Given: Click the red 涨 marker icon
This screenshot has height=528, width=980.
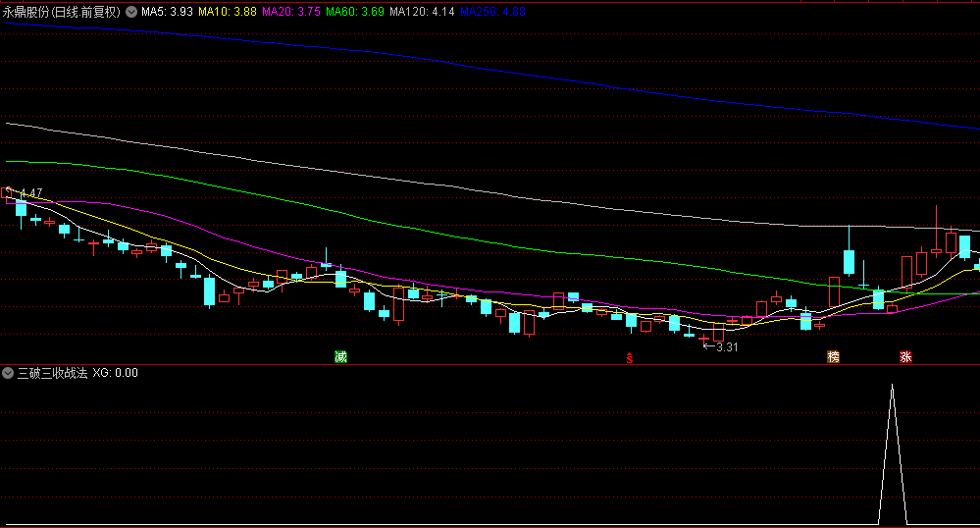Looking at the screenshot, I should click(x=905, y=356).
